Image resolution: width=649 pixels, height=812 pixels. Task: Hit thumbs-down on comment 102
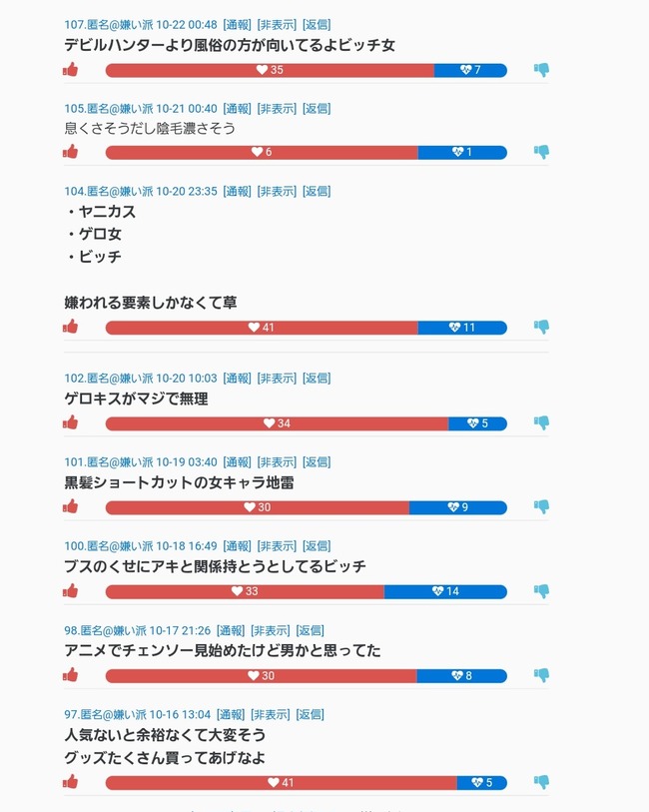tap(541, 422)
